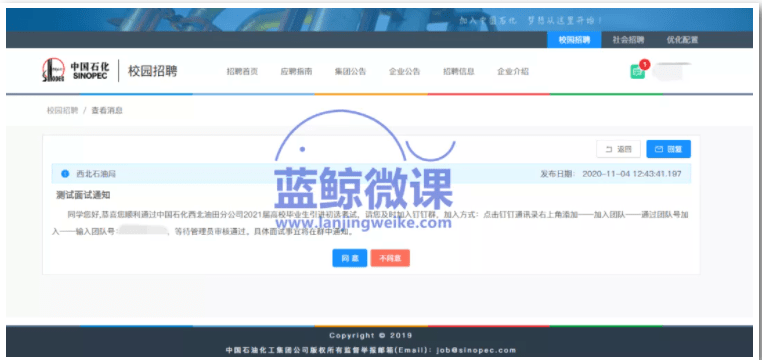762x360 pixels.
Task: Click the blue 回复 reply button
Action: coord(668,149)
